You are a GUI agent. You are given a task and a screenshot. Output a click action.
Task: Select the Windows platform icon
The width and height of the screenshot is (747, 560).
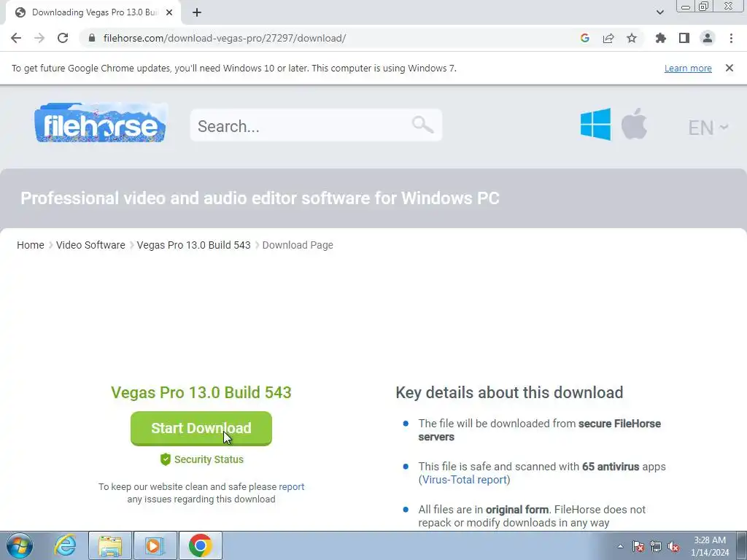595,124
